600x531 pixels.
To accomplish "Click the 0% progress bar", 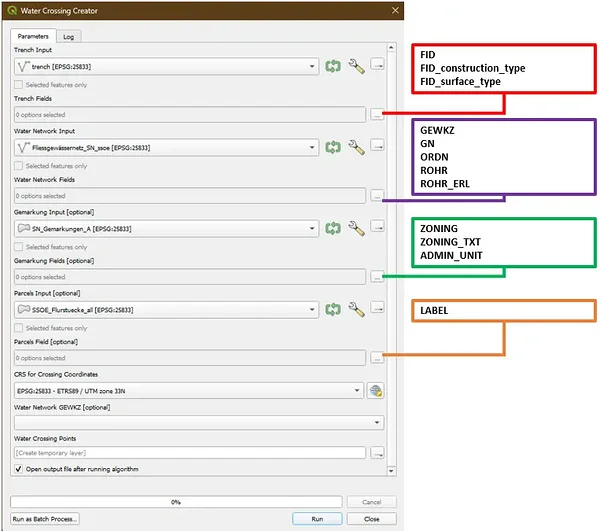I will coord(176,502).
